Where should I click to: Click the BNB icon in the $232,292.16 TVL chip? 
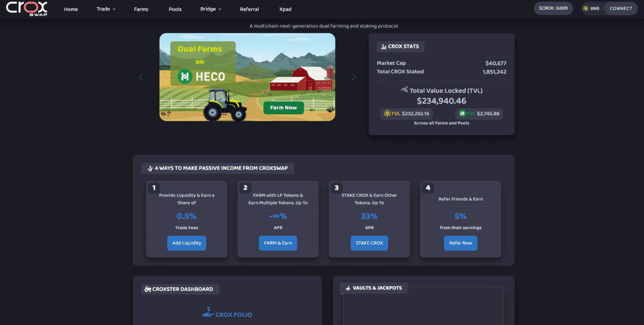point(387,114)
